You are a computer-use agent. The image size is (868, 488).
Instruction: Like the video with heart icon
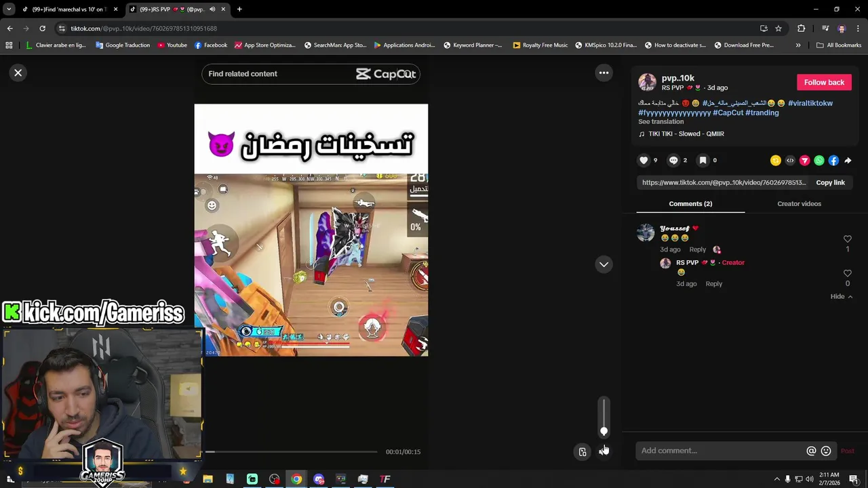(644, 160)
